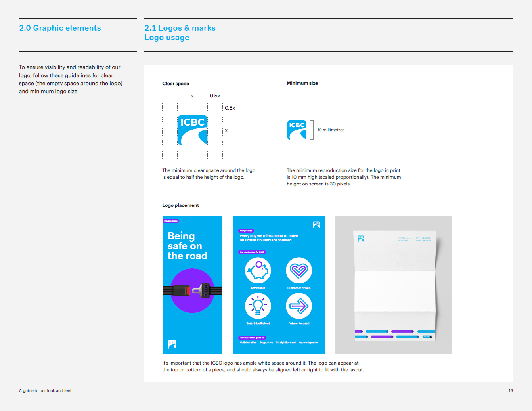Click the light bulb Smart & efficient icon

pyautogui.click(x=258, y=306)
